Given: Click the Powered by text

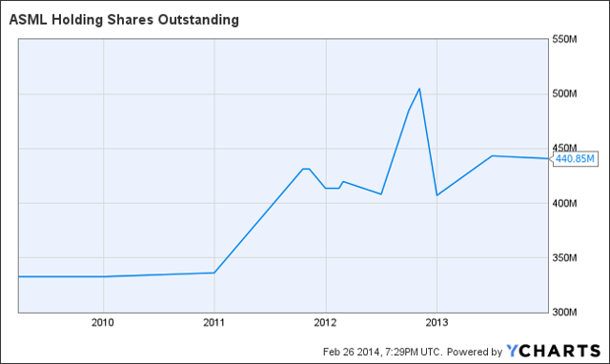Looking at the screenshot, I should tap(475, 352).
